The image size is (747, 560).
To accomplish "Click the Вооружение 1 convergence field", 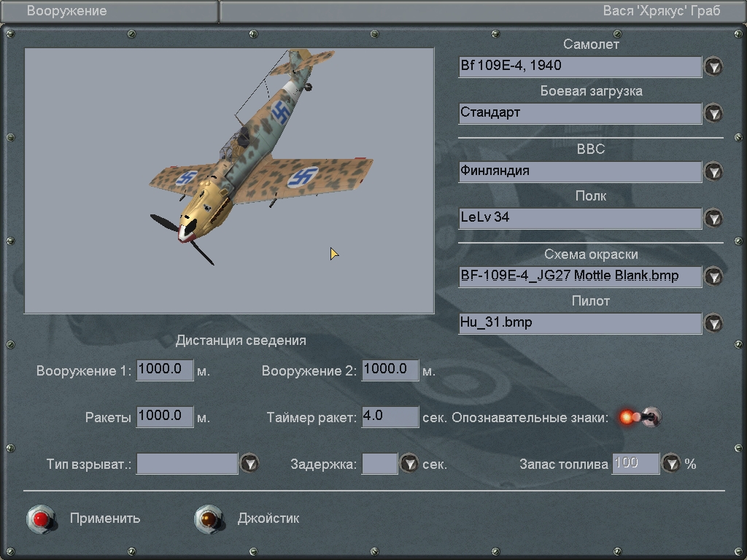I will pos(165,370).
